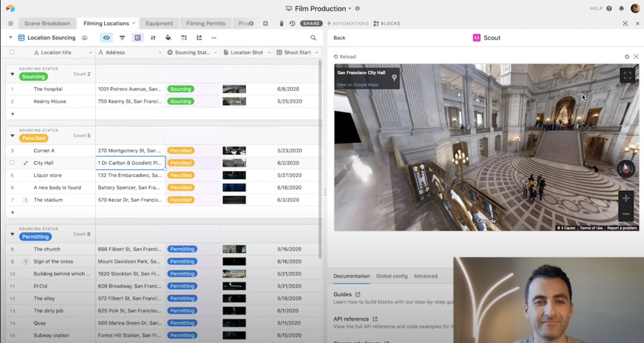Open Location Shot column dropdown arrow
Viewport: 644px width, 343px height.
pyautogui.click(x=269, y=53)
